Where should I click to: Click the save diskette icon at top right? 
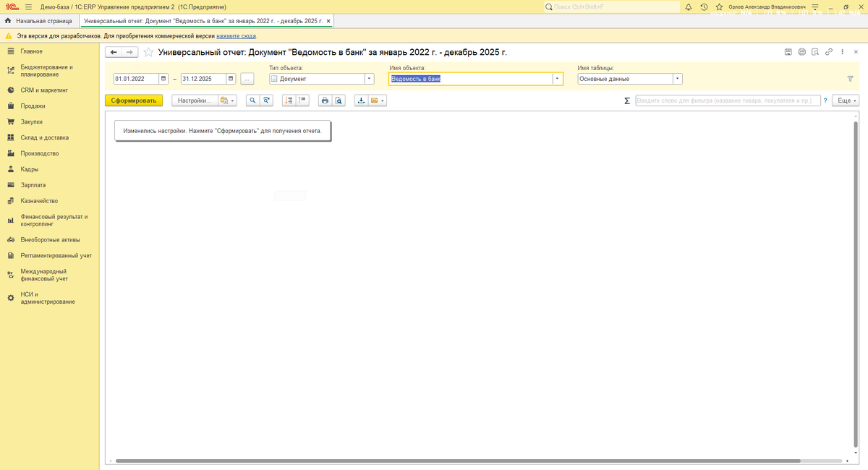pos(788,52)
